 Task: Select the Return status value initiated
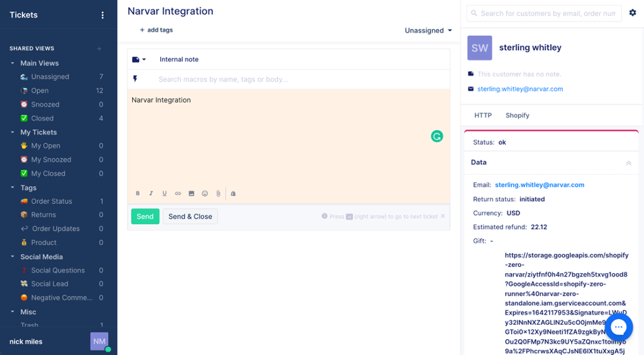532,200
